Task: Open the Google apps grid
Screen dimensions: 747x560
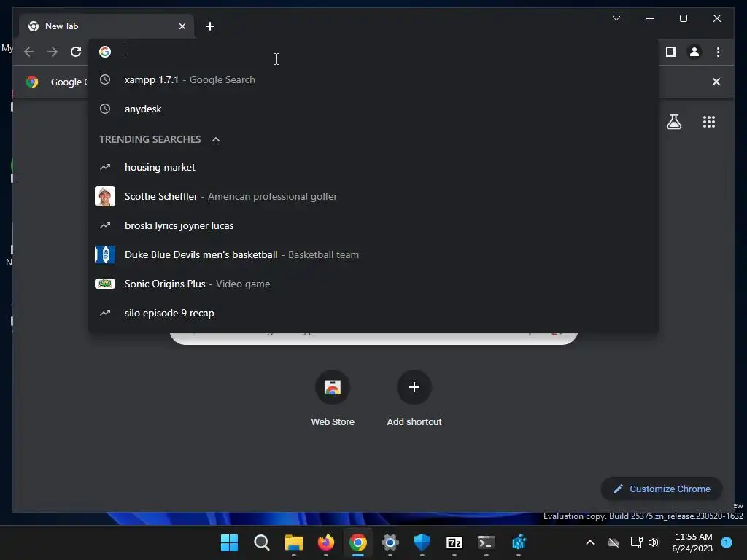Action: pyautogui.click(x=709, y=122)
